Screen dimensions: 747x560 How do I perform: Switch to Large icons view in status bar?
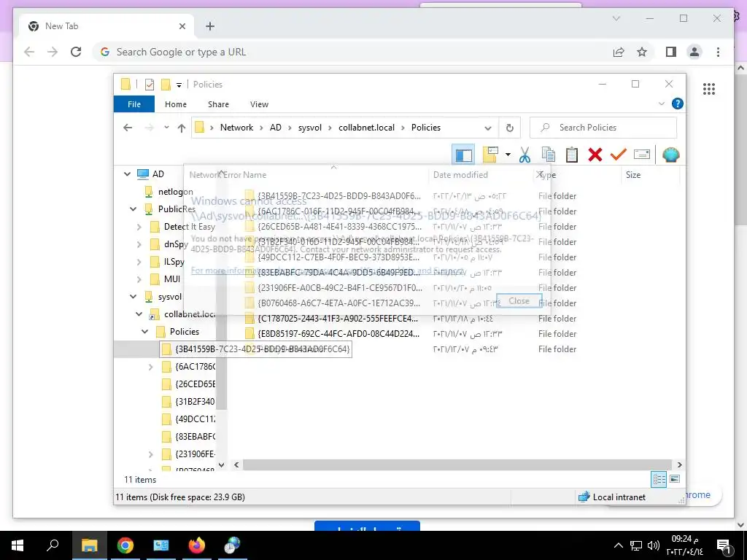click(x=675, y=479)
